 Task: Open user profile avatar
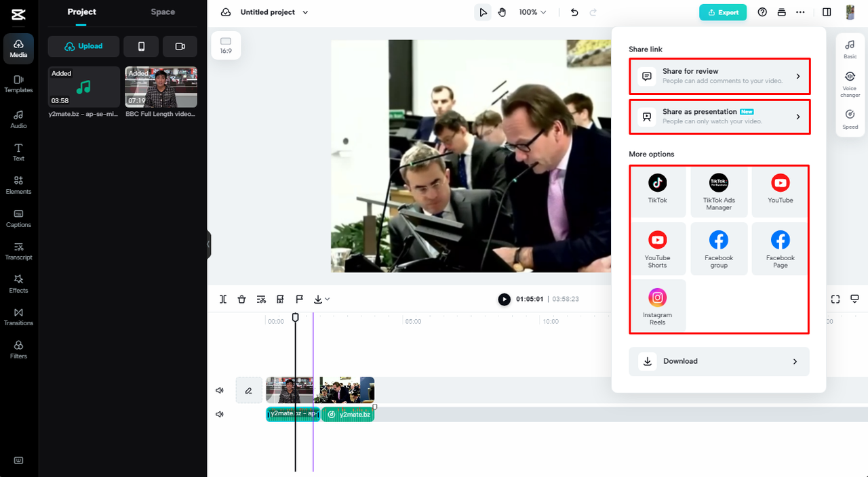click(x=850, y=12)
